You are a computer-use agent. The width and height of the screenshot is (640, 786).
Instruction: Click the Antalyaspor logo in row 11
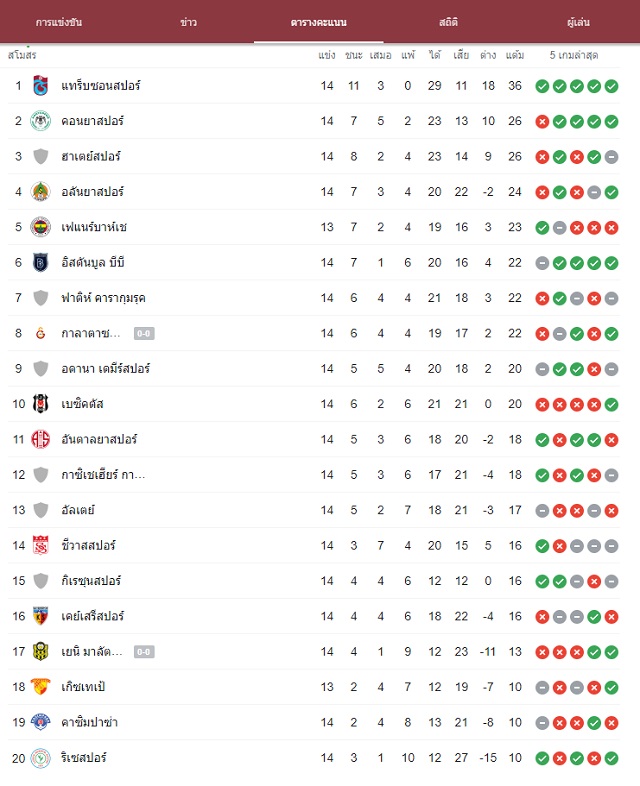[x=41, y=439]
